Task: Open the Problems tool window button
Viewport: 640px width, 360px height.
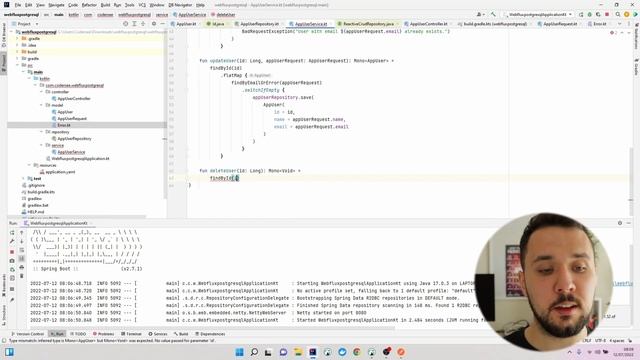Action: tap(103, 334)
